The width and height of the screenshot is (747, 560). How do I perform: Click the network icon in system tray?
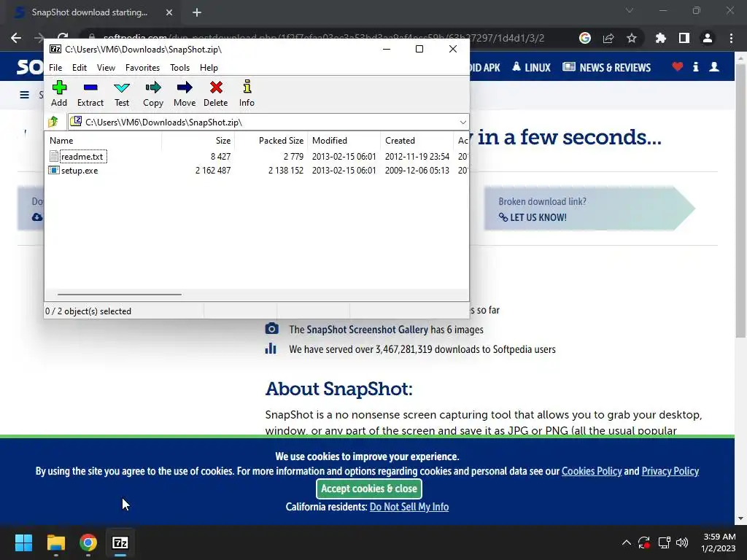click(x=664, y=542)
